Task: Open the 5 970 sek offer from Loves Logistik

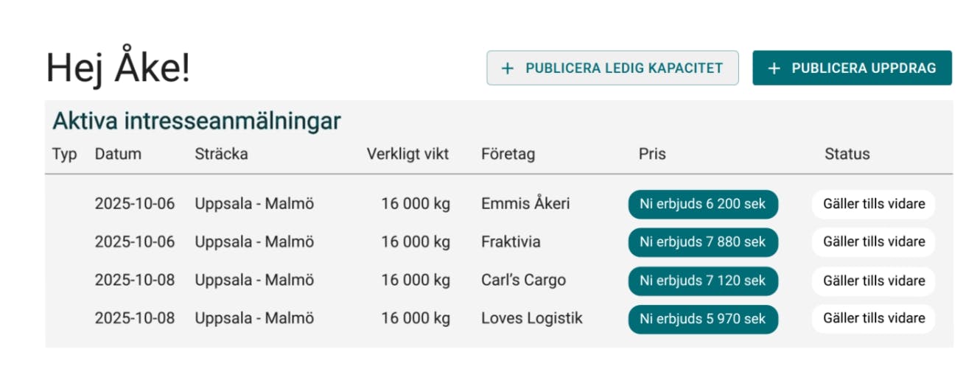Action: tap(703, 319)
